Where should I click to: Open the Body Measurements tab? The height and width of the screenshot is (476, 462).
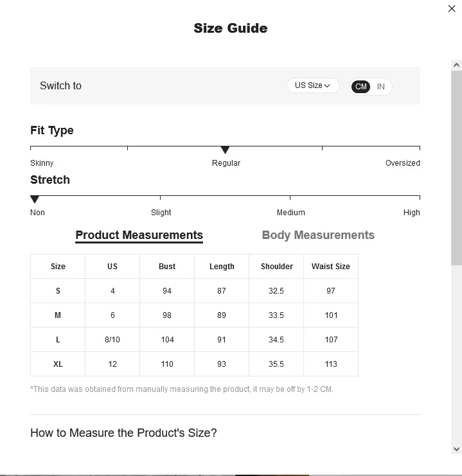pyautogui.click(x=318, y=235)
